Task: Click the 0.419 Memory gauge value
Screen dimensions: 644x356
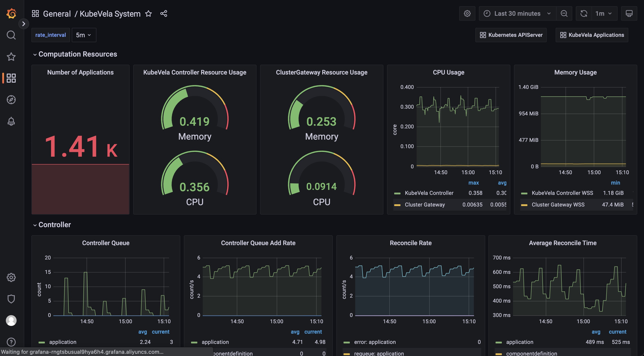Action: [x=194, y=122]
